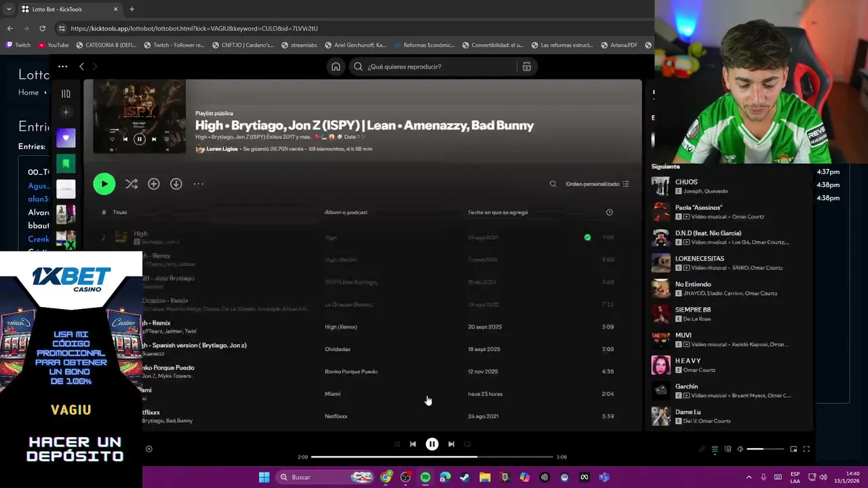Enter full screen player icon
The width and height of the screenshot is (868, 488).
806,449
